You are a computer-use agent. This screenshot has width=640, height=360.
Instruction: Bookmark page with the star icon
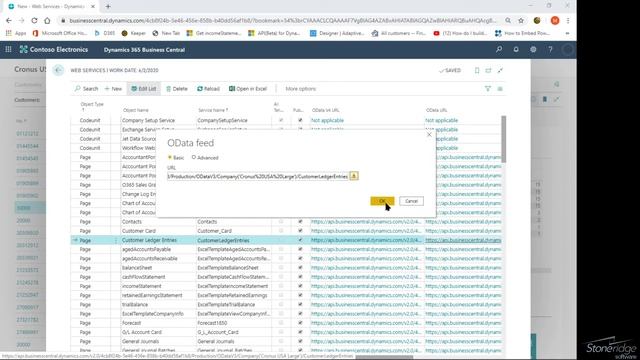click(521, 20)
